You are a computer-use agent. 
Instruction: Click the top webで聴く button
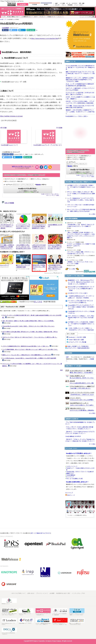tap(31, 30)
